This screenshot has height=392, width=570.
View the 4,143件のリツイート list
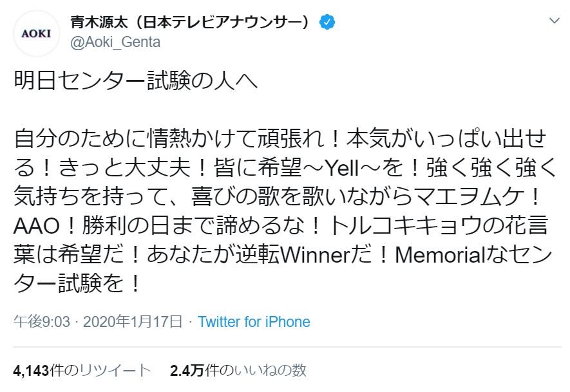(82, 370)
